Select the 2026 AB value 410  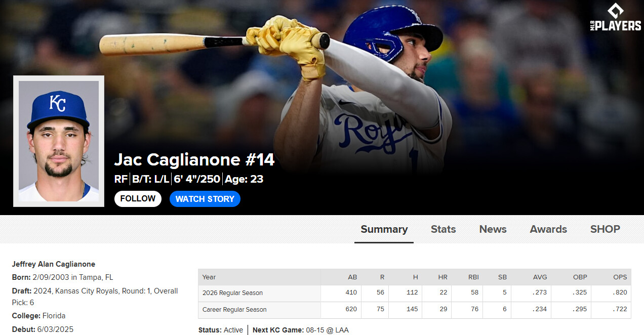click(x=351, y=293)
